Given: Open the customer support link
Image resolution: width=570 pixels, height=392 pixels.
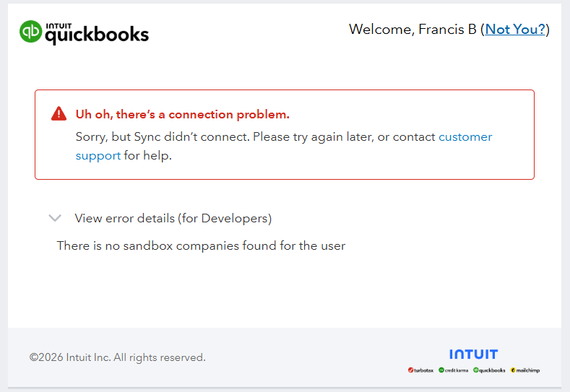Looking at the screenshot, I should tap(465, 136).
